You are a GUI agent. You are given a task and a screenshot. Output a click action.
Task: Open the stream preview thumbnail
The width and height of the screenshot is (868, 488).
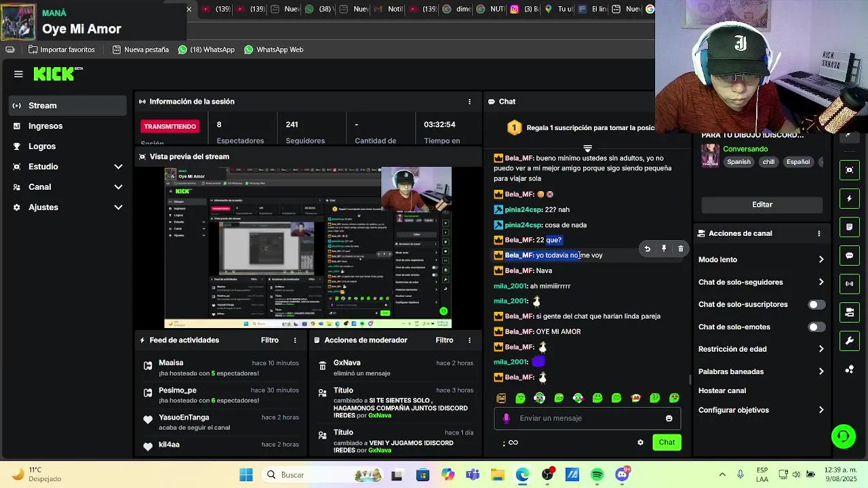pyautogui.click(x=308, y=247)
